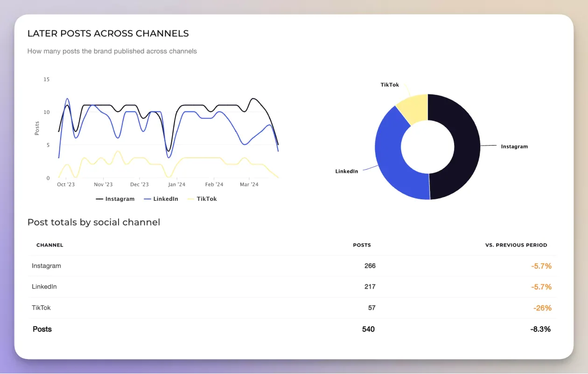This screenshot has width=588, height=374.
Task: Select the LinkedIn row name in table
Action: pyautogui.click(x=44, y=287)
